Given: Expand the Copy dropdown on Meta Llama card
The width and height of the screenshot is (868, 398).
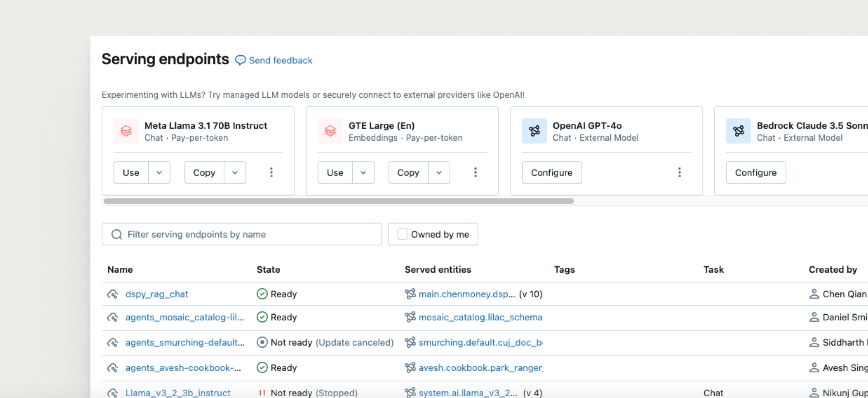Looking at the screenshot, I should click(x=235, y=172).
